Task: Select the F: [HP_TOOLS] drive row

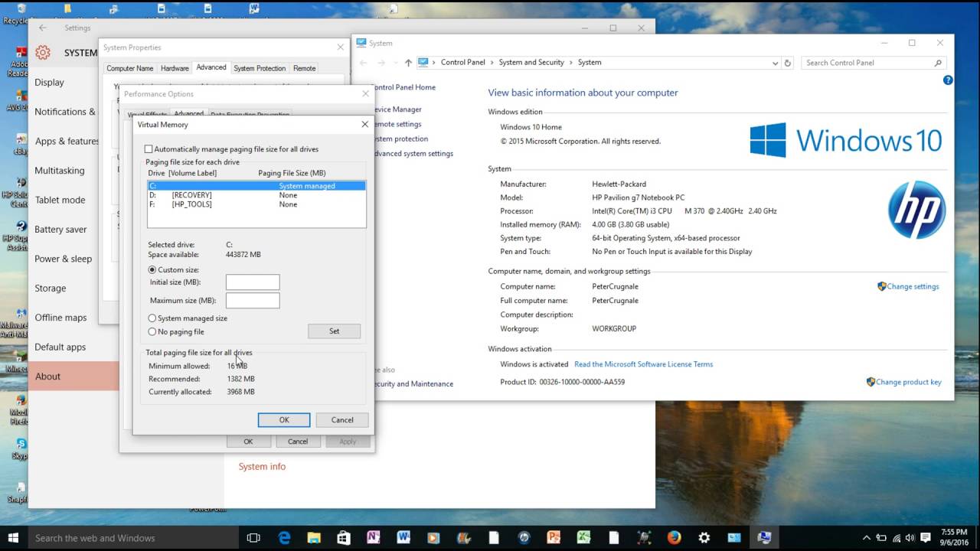Action: [256, 204]
